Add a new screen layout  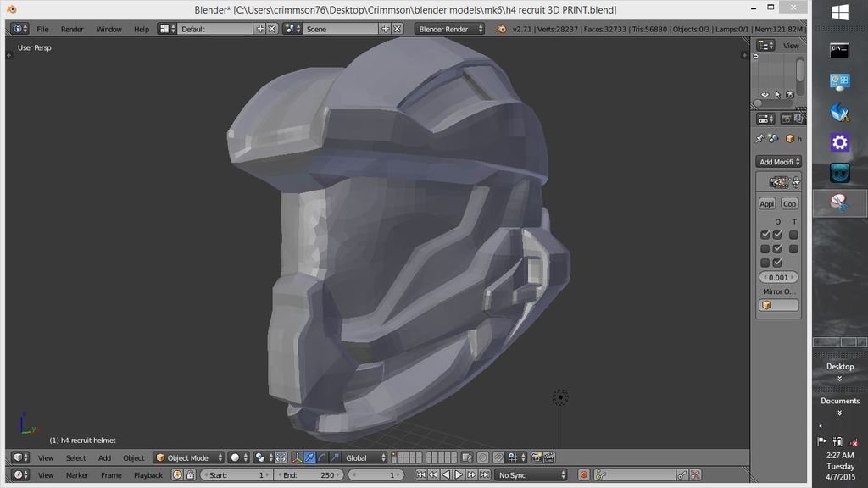(260, 29)
